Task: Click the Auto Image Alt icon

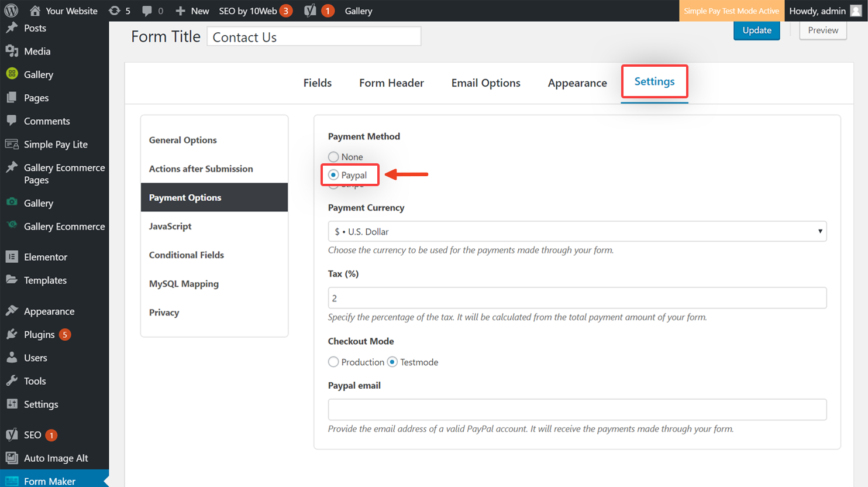Action: coord(12,458)
